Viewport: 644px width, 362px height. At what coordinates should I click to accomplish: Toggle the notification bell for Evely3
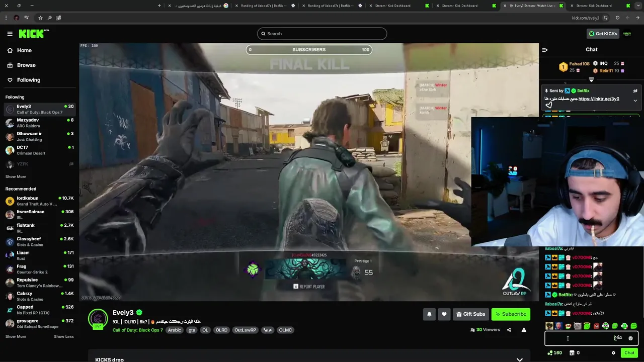[429, 314]
